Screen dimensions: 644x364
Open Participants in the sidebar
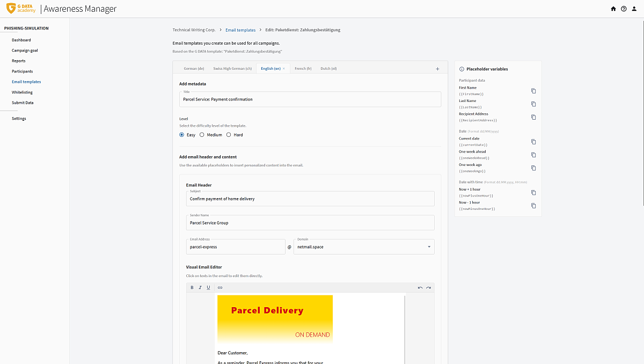[x=23, y=71]
